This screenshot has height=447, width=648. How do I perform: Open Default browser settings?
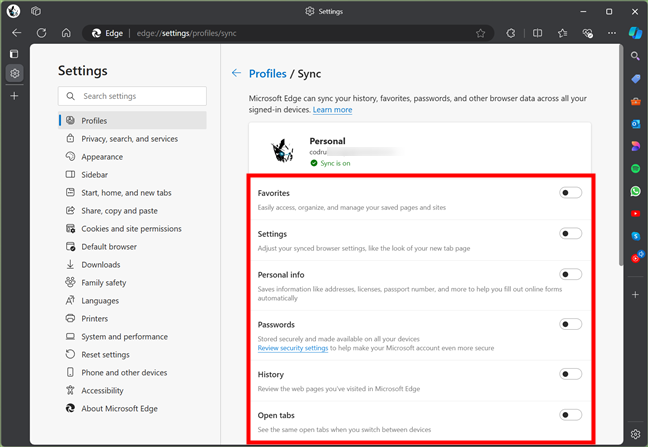point(132,247)
